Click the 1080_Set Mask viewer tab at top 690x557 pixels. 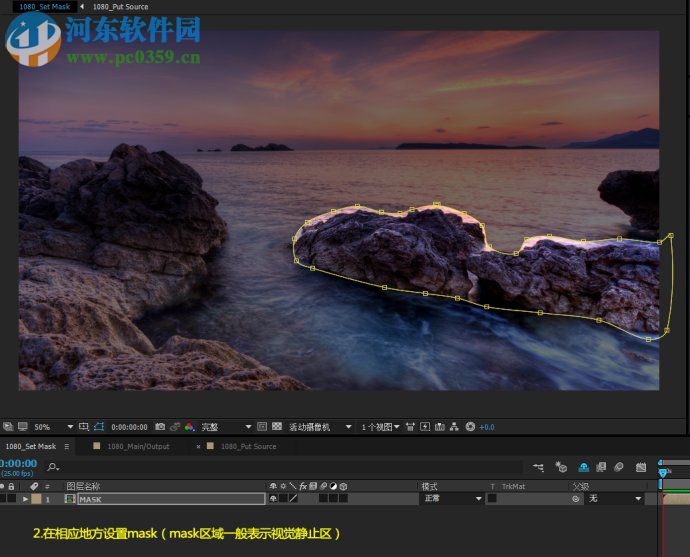pyautogui.click(x=44, y=7)
